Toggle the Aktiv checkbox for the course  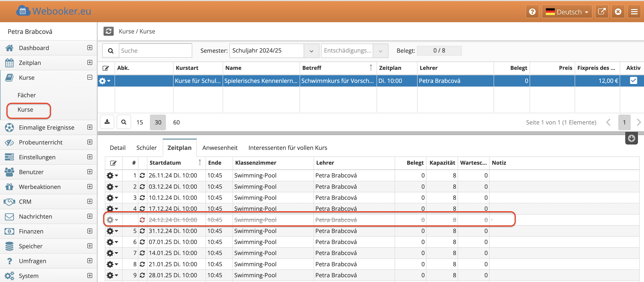pos(633,81)
